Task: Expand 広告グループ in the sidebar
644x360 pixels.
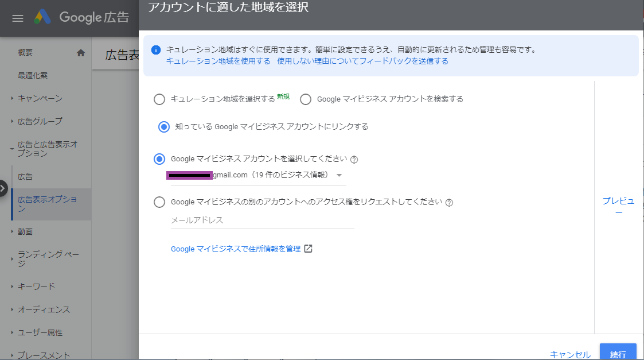Action: pos(12,121)
